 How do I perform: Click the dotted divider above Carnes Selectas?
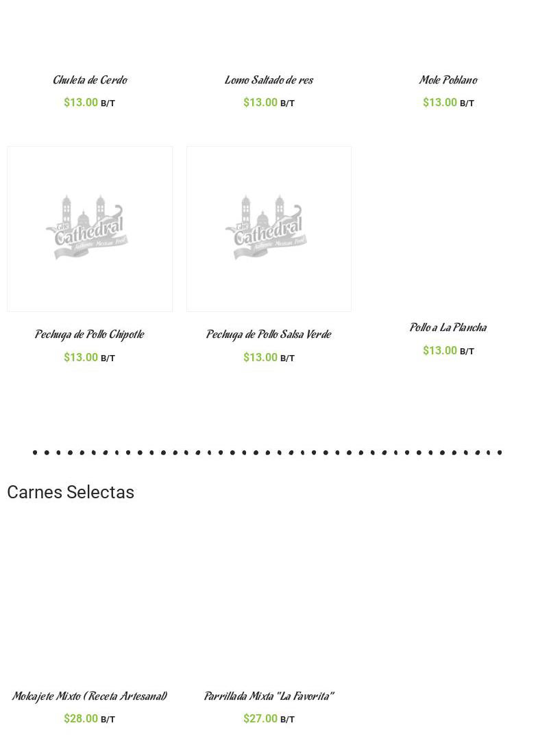pyautogui.click(x=267, y=452)
